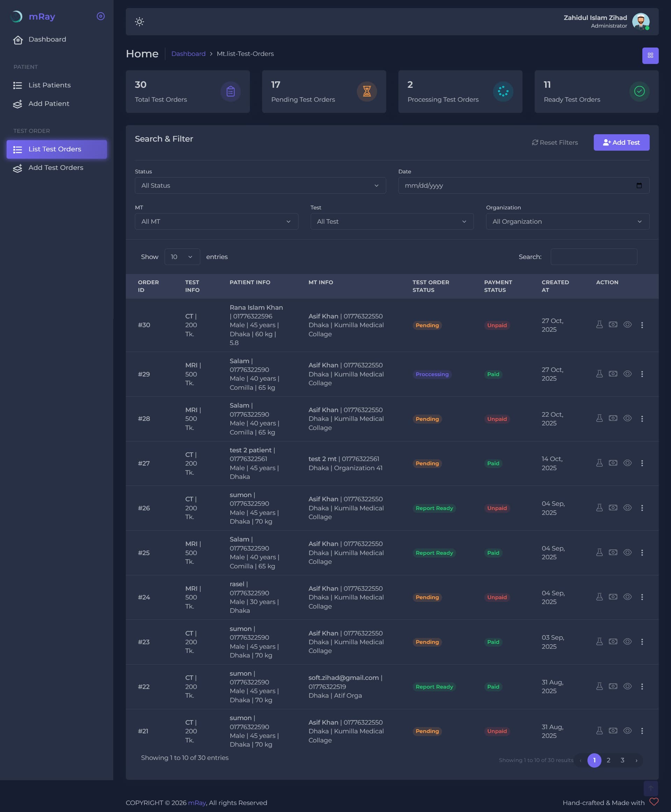Image resolution: width=671 pixels, height=812 pixels.
Task: View order #28 with eye icon
Action: [x=627, y=418]
